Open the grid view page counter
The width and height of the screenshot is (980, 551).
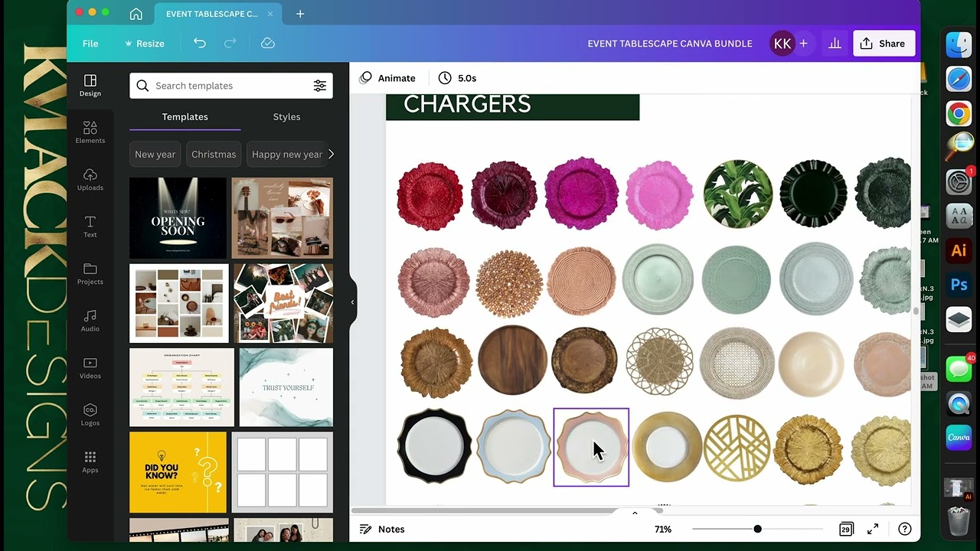pyautogui.click(x=845, y=529)
